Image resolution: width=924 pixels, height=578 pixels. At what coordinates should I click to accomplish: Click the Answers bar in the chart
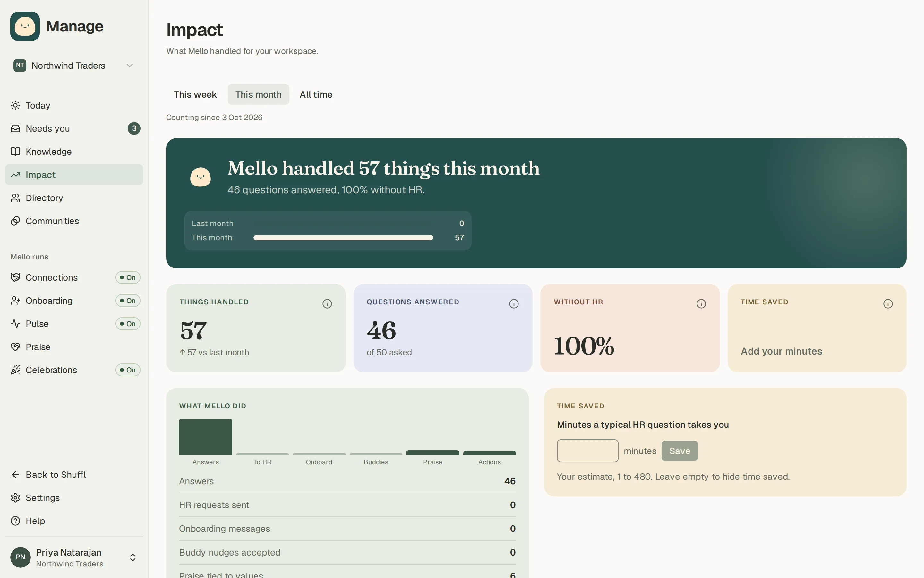click(205, 437)
